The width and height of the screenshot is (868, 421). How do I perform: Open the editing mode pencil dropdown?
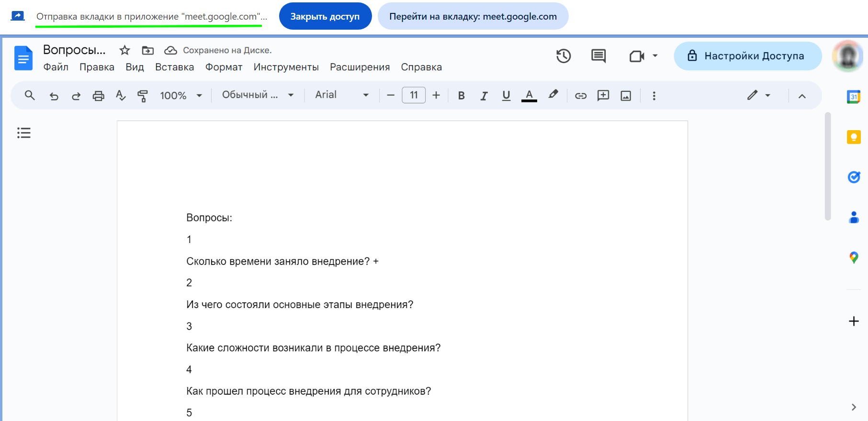tap(759, 95)
